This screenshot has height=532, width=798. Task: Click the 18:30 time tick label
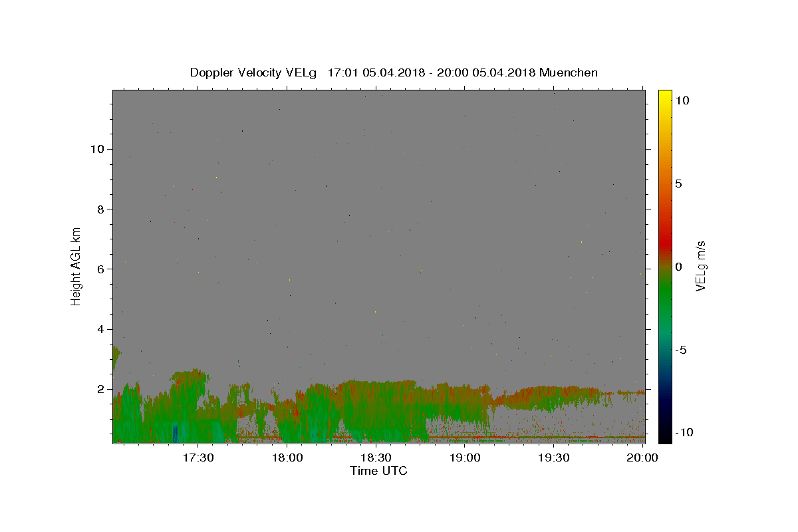point(376,458)
